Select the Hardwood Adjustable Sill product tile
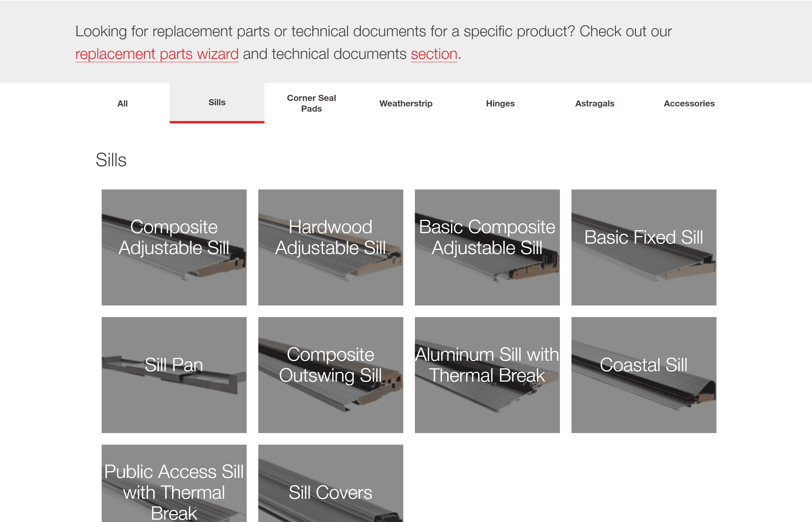 point(330,247)
